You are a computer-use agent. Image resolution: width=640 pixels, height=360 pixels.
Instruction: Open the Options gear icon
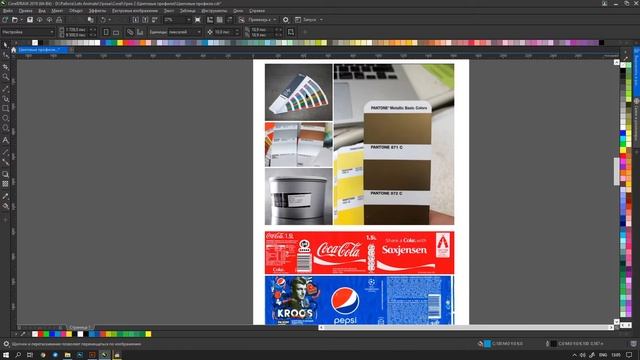pos(286,20)
